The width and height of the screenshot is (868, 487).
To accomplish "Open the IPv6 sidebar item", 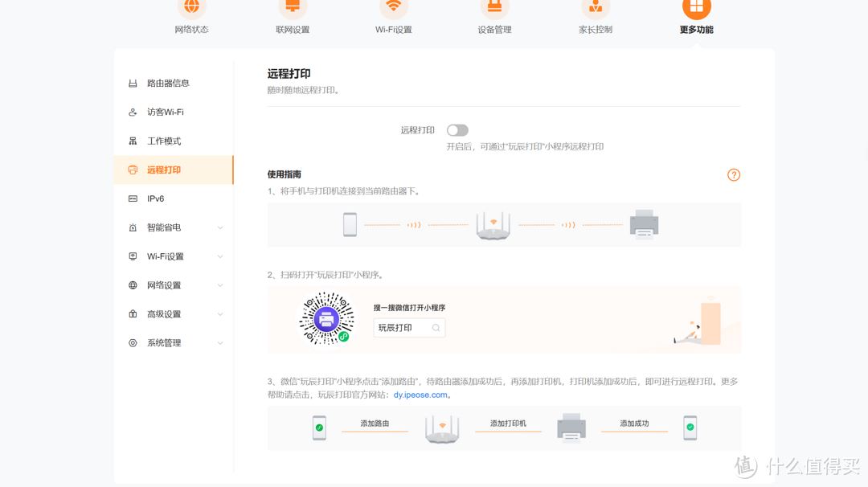I will point(155,199).
